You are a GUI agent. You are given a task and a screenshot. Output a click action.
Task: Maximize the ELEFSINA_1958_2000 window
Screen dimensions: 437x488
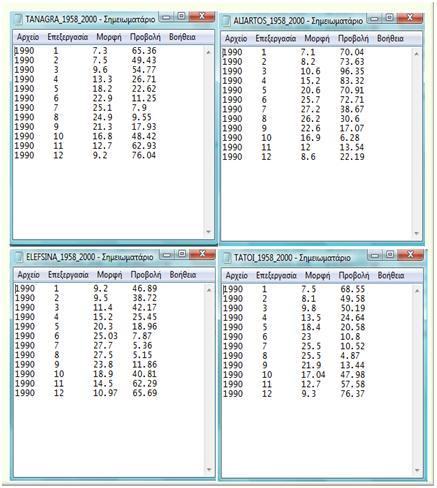(182, 254)
